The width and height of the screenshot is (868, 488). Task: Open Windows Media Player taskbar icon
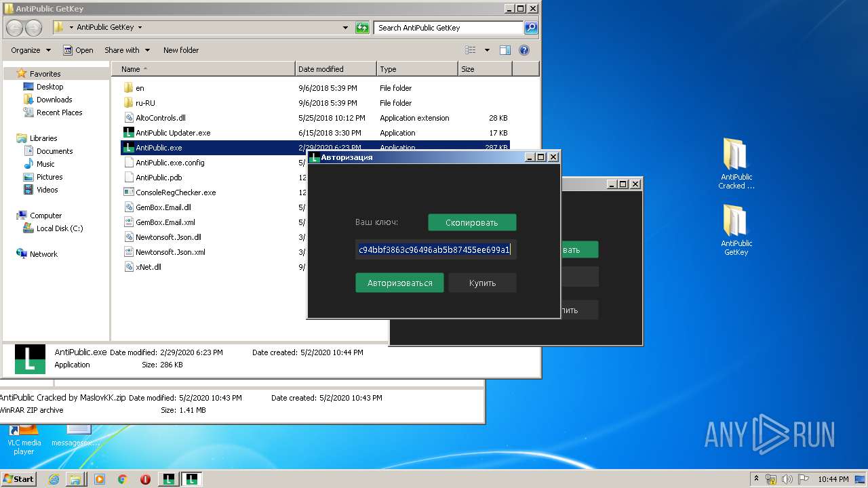100,479
